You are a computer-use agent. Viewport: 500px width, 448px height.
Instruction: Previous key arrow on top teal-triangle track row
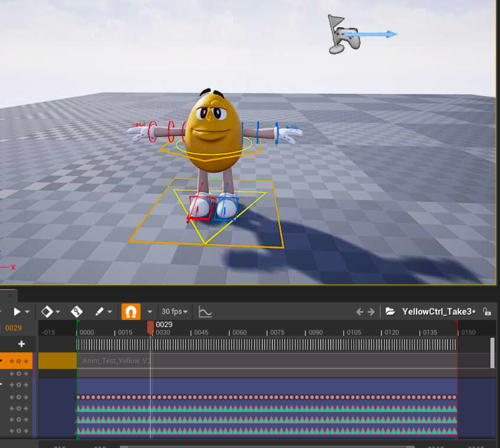12,408
